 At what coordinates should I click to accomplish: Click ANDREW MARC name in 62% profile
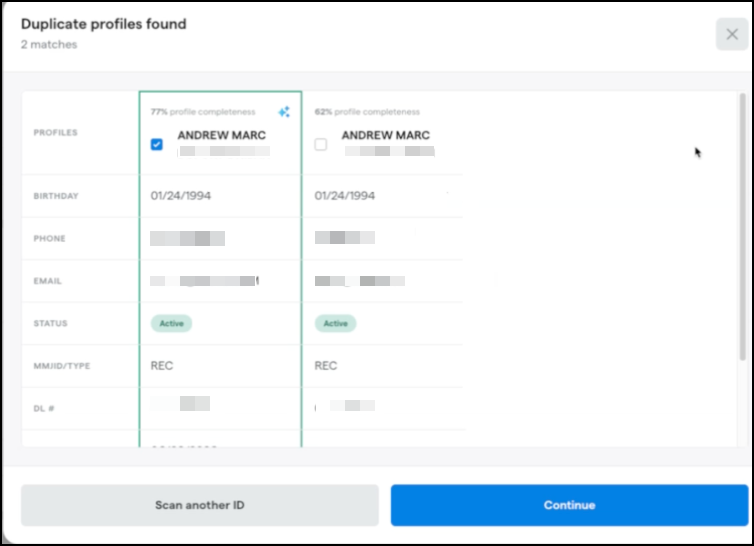tap(386, 135)
